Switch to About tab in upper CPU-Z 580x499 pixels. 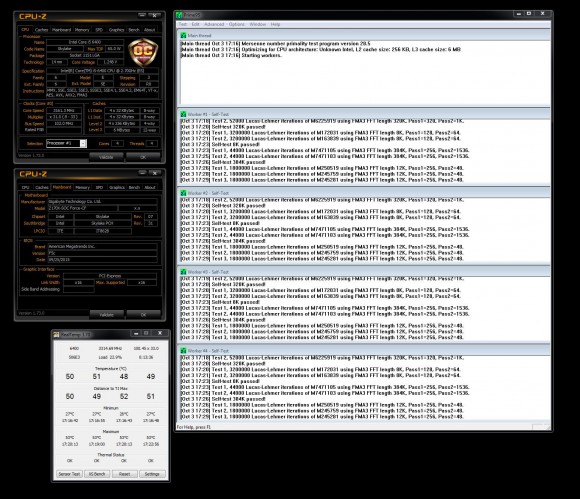click(x=149, y=30)
